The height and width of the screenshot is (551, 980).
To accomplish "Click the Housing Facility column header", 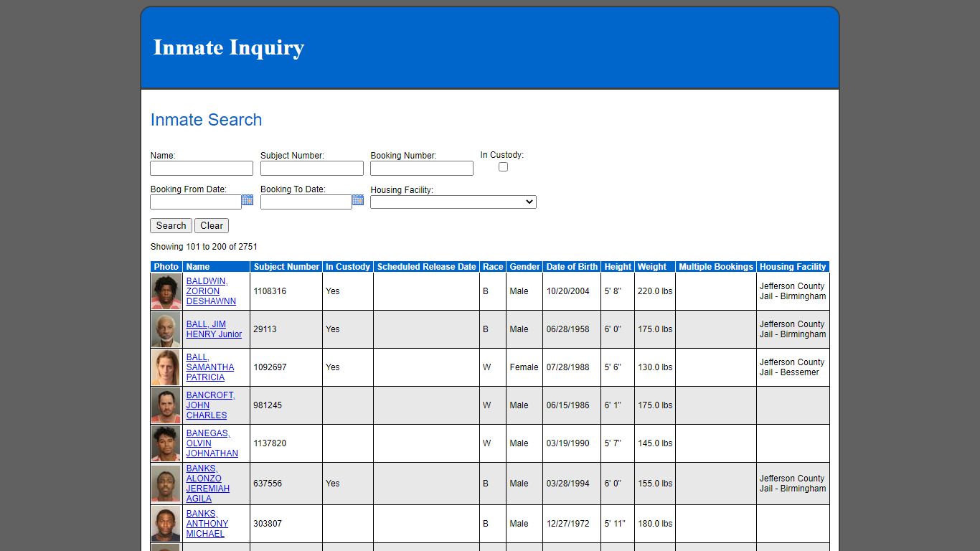I will [x=793, y=267].
